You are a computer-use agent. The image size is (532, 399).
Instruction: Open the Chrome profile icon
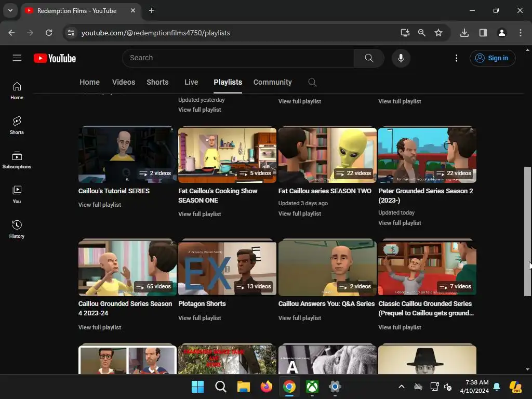[x=501, y=33]
